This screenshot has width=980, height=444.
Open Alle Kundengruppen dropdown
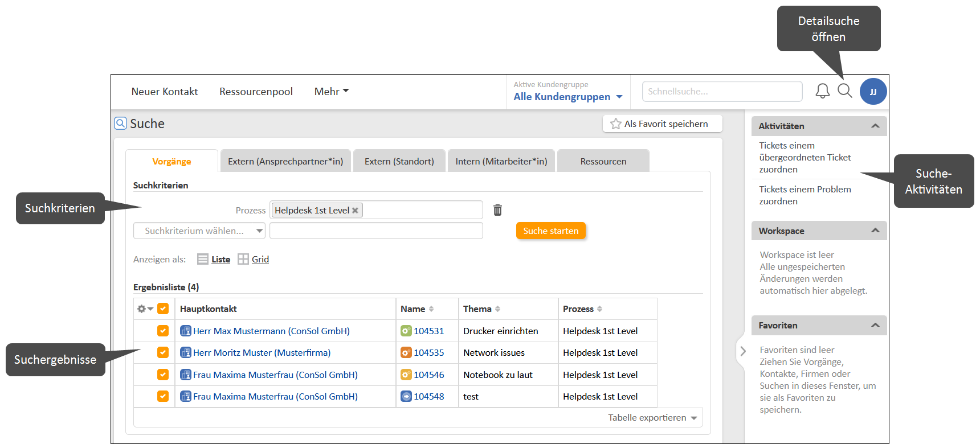[567, 97]
